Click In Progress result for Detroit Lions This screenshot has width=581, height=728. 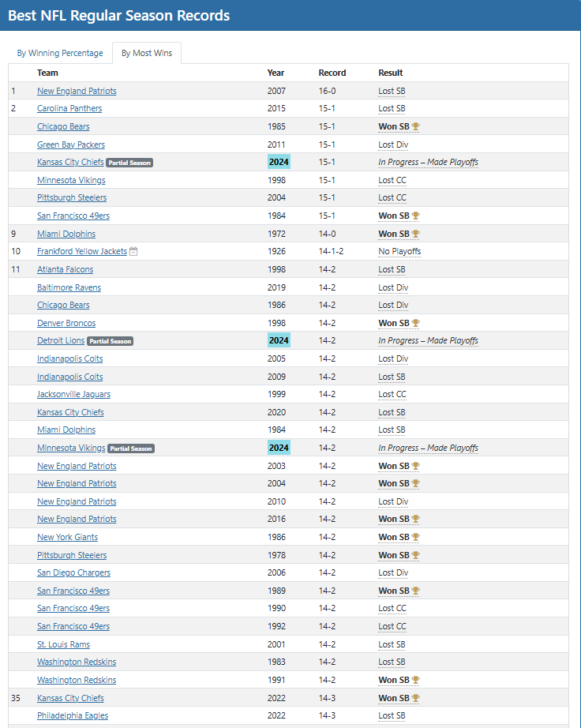point(428,340)
